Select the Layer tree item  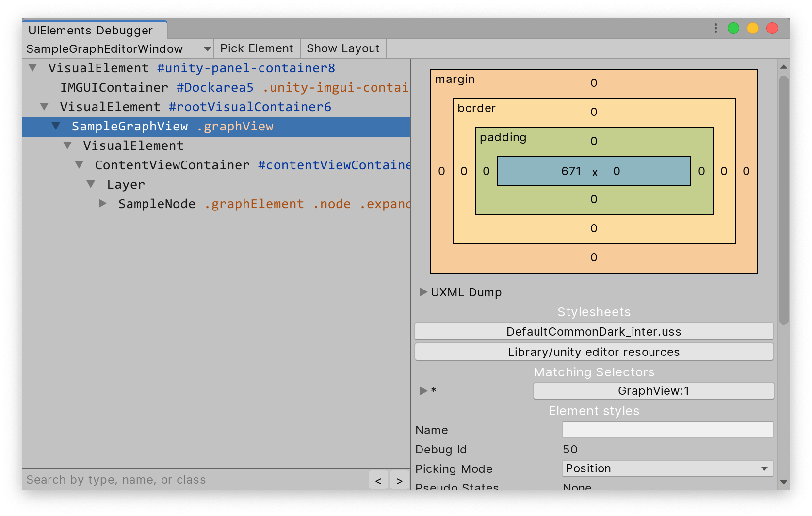126,185
